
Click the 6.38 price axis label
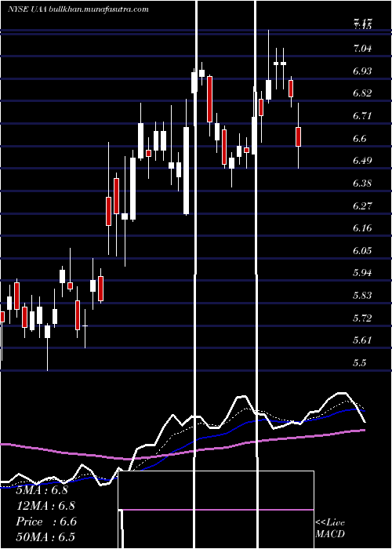click(362, 184)
